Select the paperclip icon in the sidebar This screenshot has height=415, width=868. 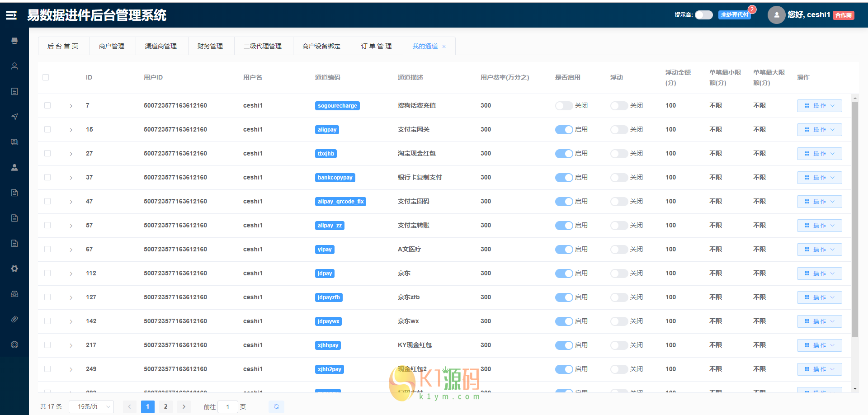14,319
